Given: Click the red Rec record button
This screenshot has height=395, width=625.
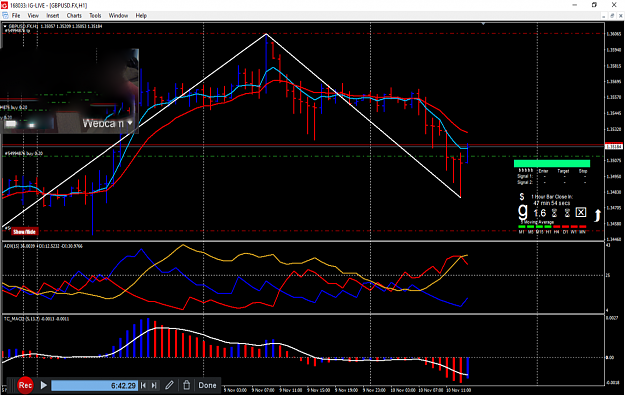Looking at the screenshot, I should coord(25,385).
